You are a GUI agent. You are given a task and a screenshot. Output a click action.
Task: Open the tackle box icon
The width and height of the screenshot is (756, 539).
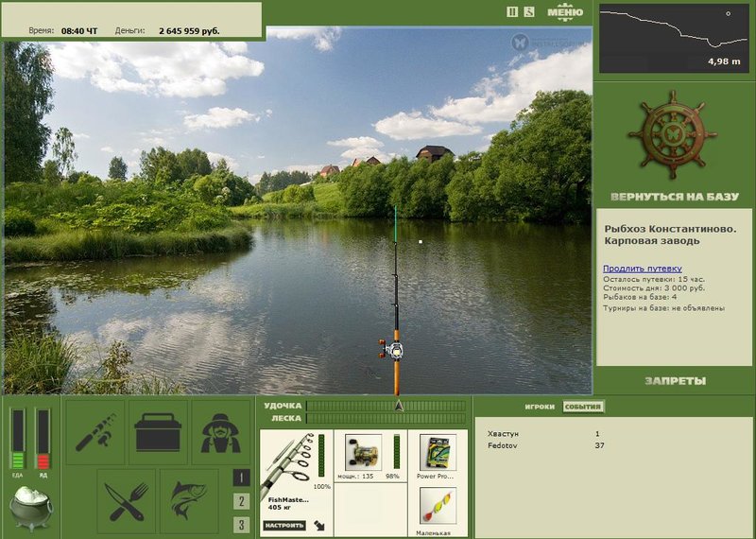pyautogui.click(x=158, y=432)
